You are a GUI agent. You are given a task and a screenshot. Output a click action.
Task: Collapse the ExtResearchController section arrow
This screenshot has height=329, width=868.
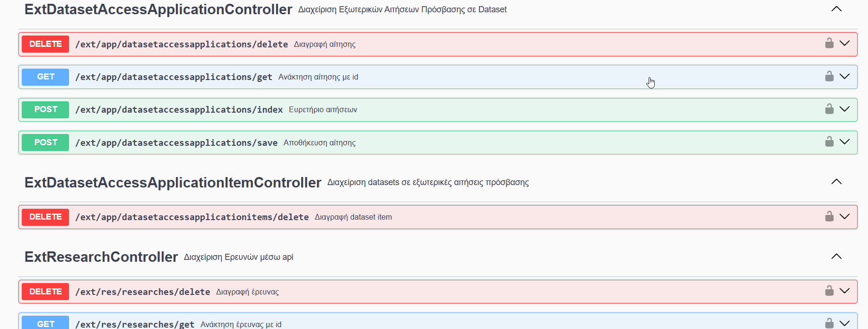836,257
